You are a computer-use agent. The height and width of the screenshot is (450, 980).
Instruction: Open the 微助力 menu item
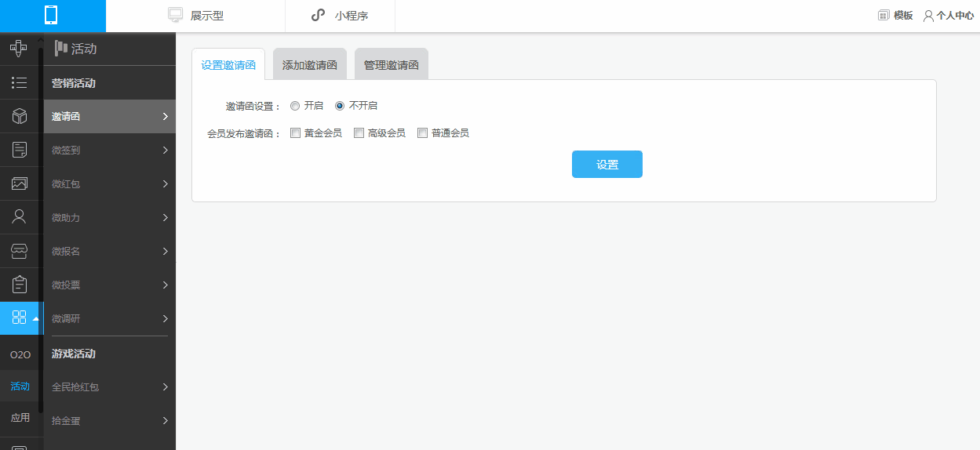110,218
